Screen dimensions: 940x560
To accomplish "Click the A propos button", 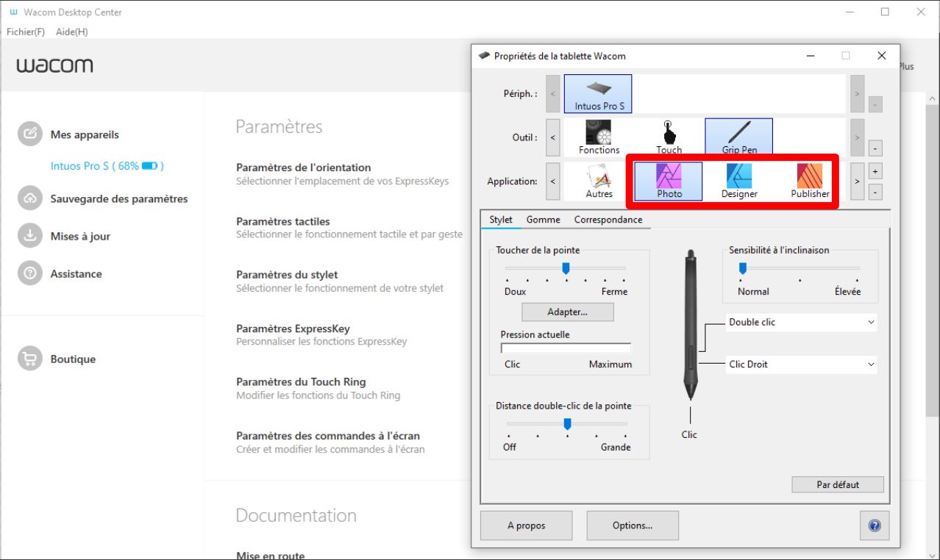I will point(526,525).
